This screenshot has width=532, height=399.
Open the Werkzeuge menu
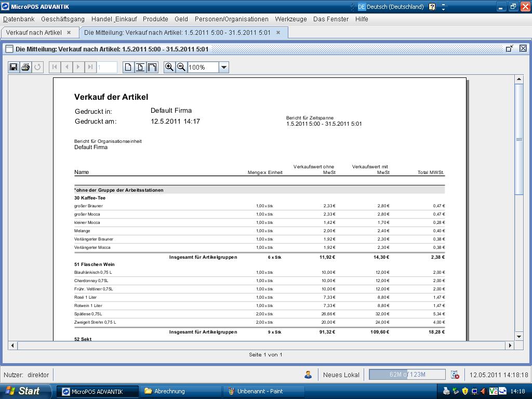[x=291, y=19]
